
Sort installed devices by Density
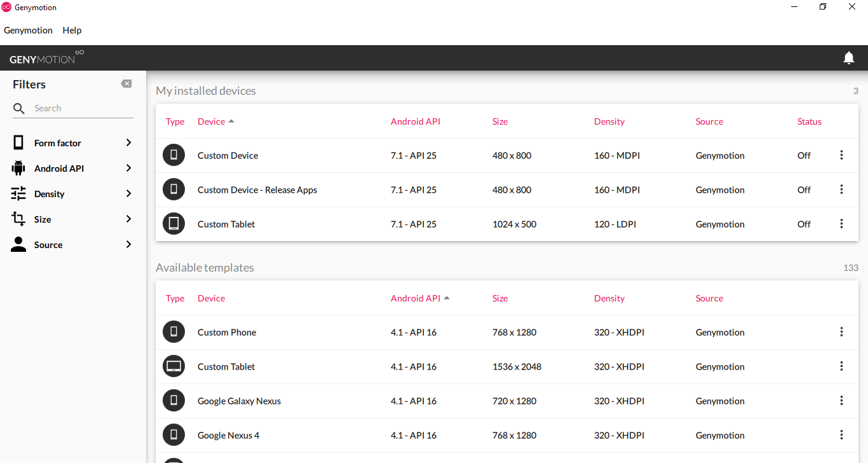click(x=609, y=121)
